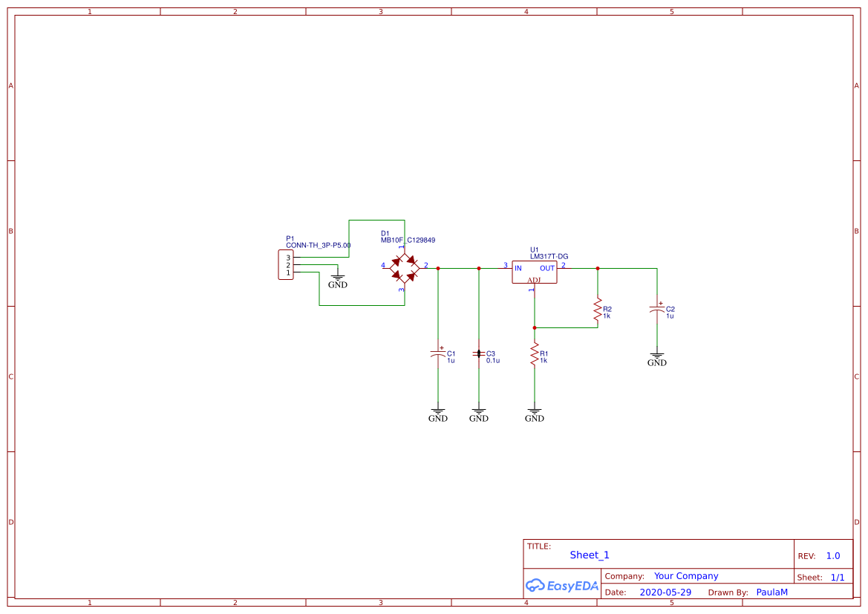
Task: Select the 'R1' designator label
Action: pyautogui.click(x=544, y=354)
